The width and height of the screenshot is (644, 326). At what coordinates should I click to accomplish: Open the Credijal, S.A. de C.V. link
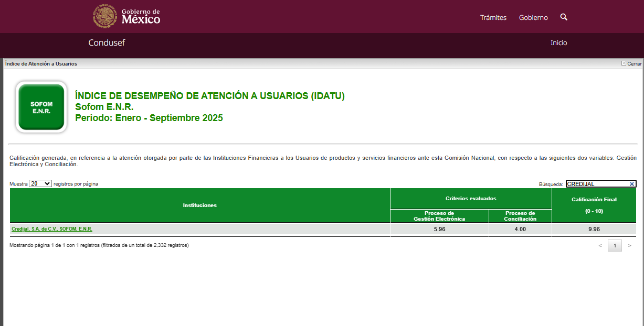(x=52, y=229)
